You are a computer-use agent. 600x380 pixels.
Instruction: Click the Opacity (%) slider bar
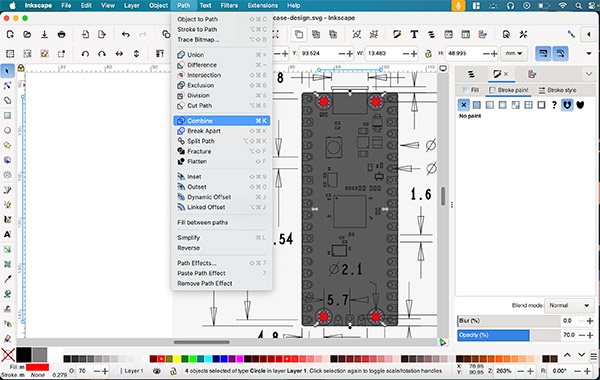[509, 335]
